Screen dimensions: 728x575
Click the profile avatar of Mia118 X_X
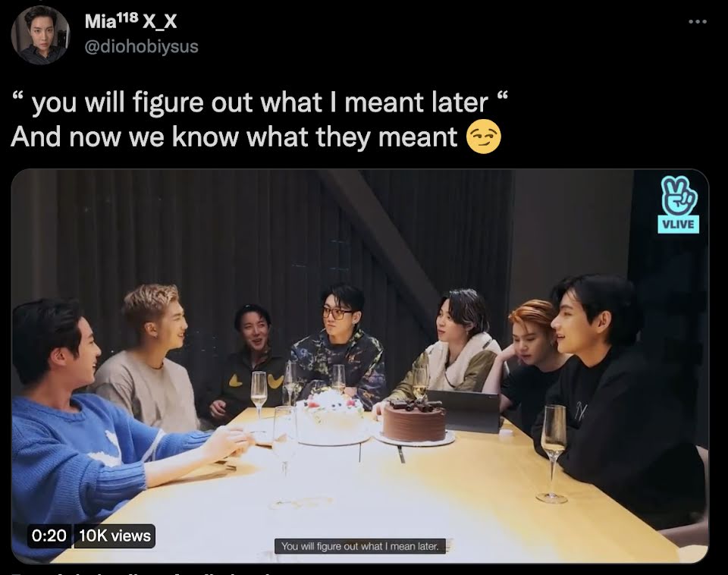pos(40,35)
